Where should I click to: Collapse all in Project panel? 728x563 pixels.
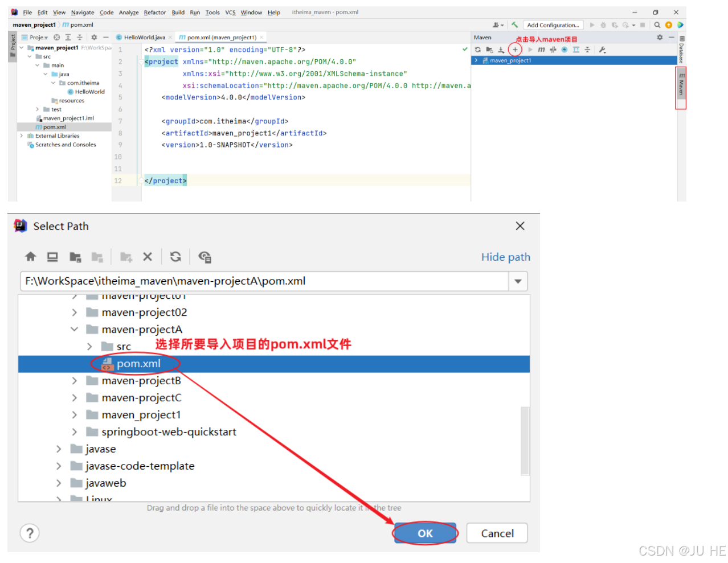pyautogui.click(x=80, y=37)
